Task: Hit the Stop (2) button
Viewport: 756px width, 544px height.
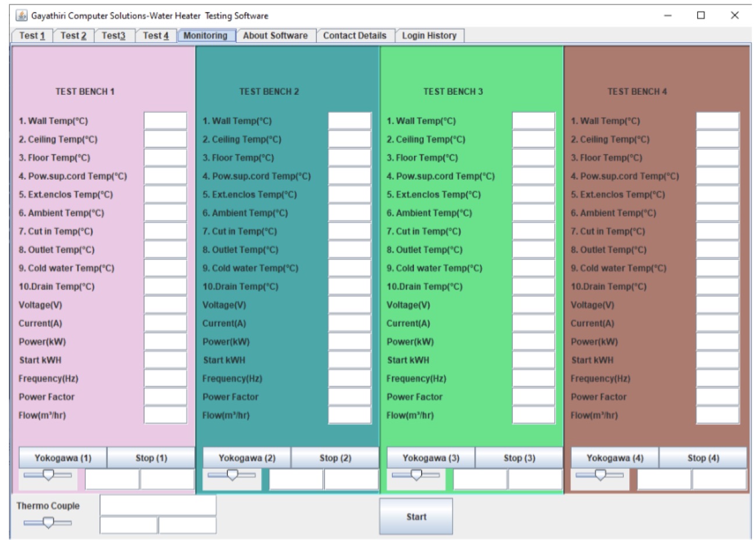Action: (335, 458)
